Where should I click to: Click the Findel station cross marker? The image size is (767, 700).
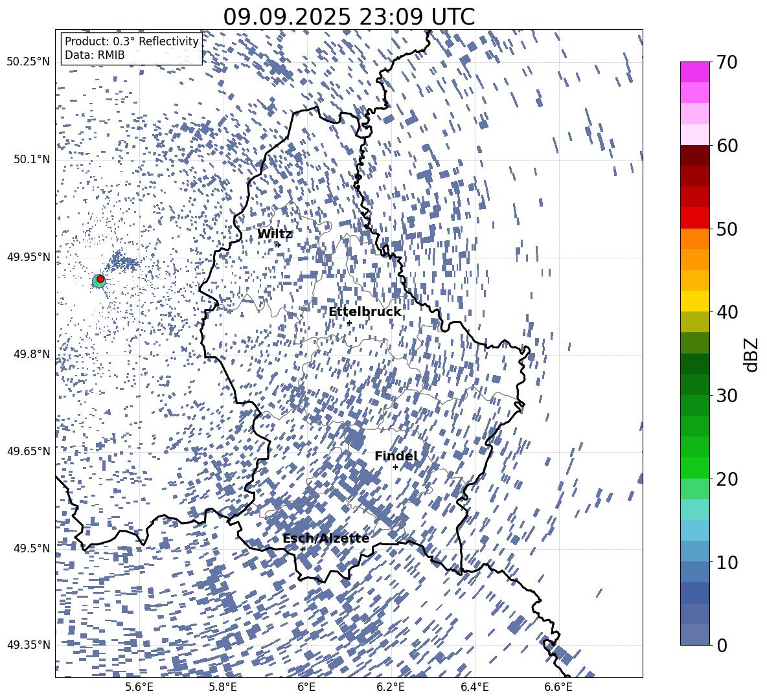[395, 468]
